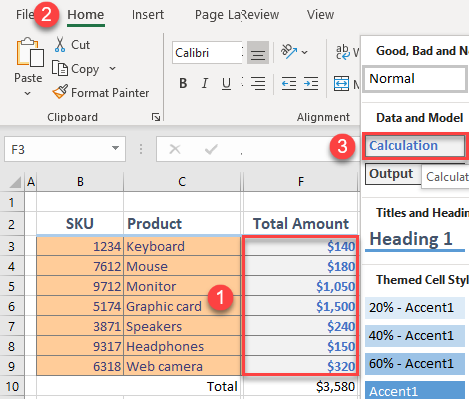Select the Graphic card cell
Image resolution: width=469 pixels, height=399 pixels.
pyautogui.click(x=182, y=306)
